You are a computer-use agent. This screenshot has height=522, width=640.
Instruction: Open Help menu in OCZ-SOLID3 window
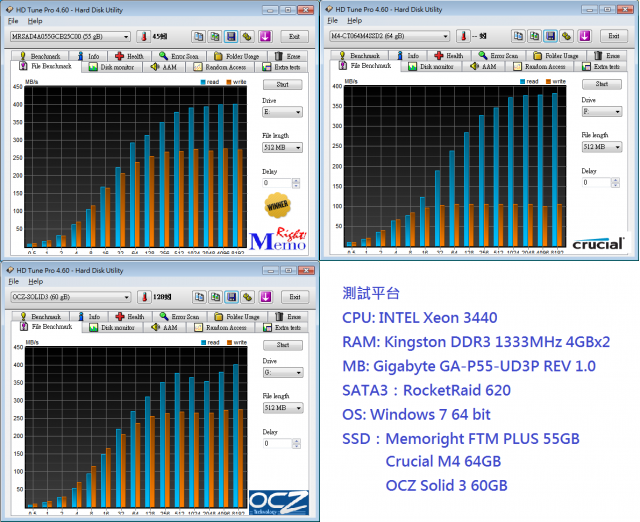36,282
